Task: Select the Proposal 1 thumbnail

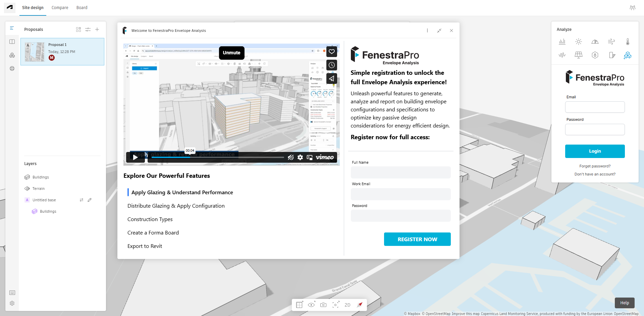Action: (x=35, y=52)
